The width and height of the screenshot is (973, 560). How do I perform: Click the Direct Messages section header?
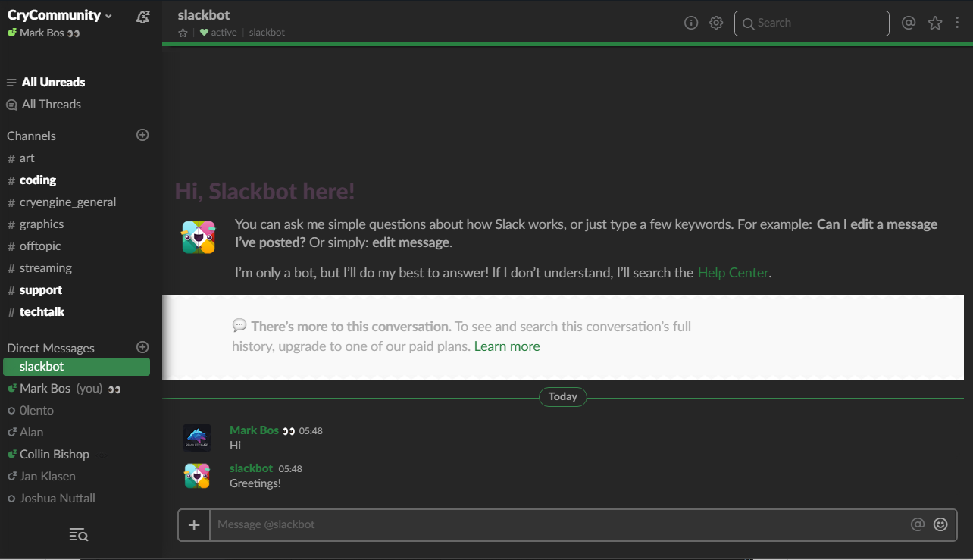[x=51, y=348]
